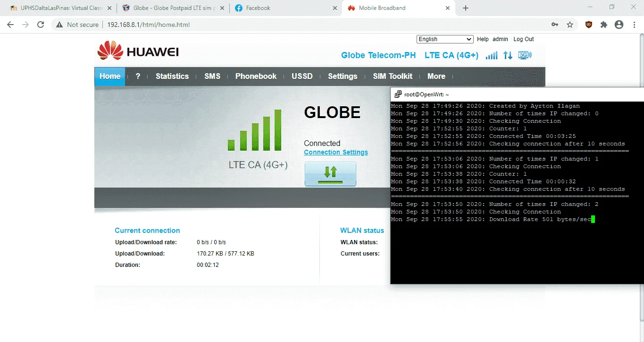Go back with the browser back arrow
Image resolution: width=644 pixels, height=342 pixels.
click(x=10, y=25)
